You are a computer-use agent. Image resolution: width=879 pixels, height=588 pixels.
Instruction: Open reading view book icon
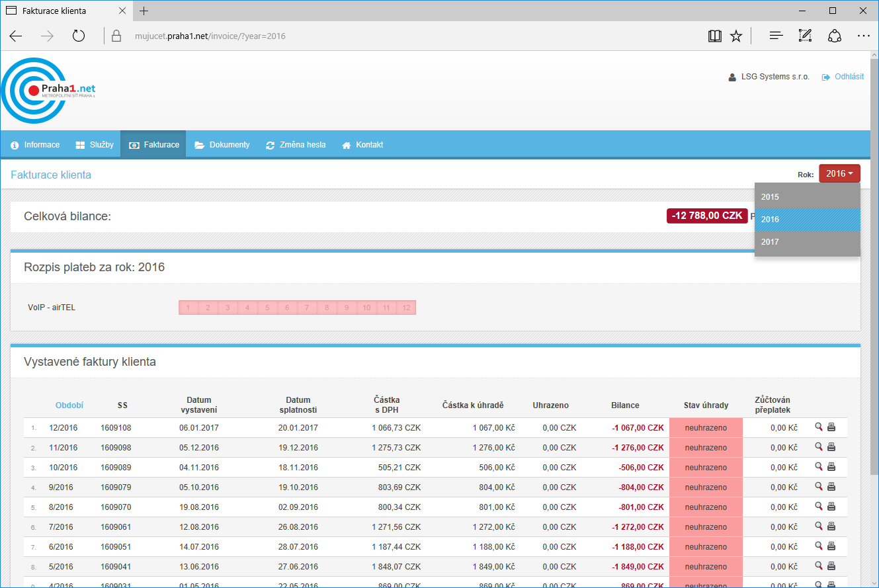click(714, 36)
